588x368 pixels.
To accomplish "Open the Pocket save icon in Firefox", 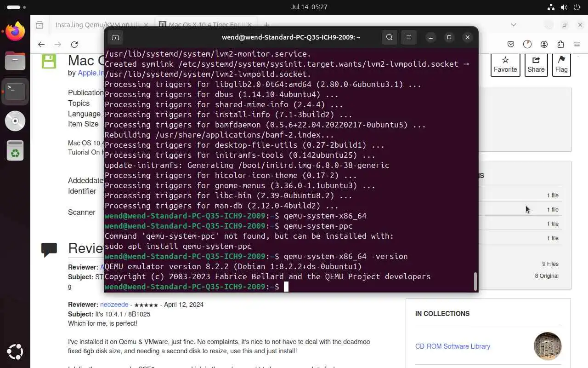I will click(x=511, y=44).
